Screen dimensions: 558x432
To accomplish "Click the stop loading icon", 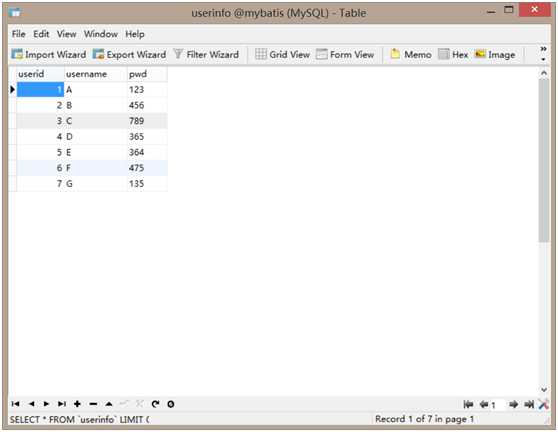I will 171,404.
